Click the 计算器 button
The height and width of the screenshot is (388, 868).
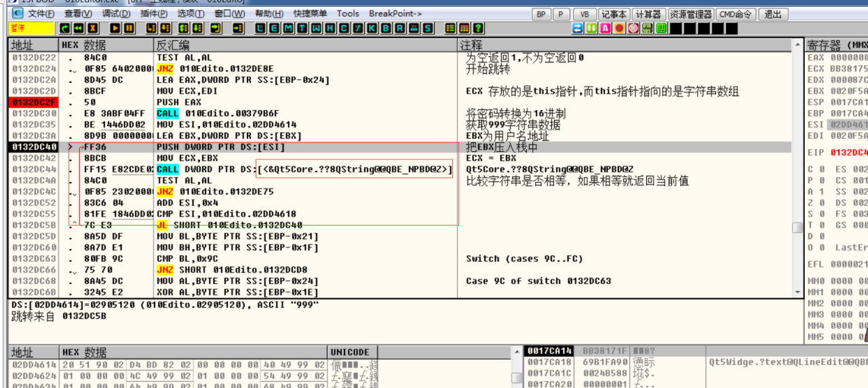coord(648,14)
